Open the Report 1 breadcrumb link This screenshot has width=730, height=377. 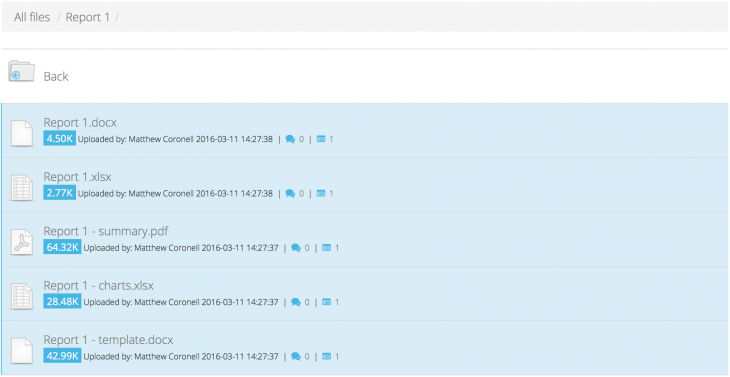tap(88, 18)
